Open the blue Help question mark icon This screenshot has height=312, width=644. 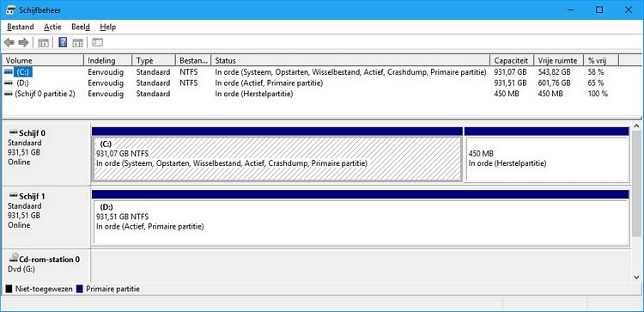(63, 42)
